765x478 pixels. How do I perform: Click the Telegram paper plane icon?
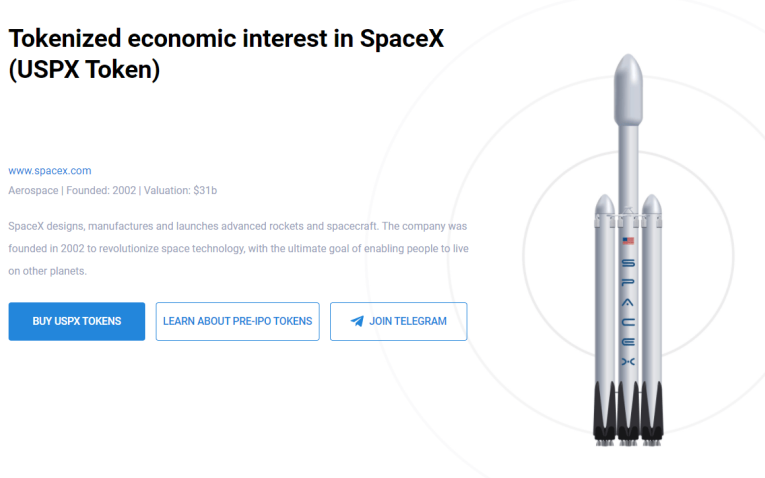(x=357, y=321)
